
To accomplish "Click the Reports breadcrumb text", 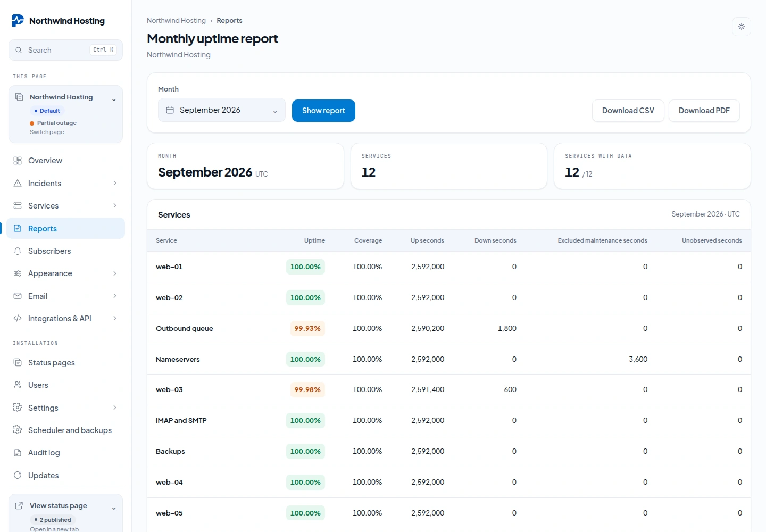I will 229,20.
